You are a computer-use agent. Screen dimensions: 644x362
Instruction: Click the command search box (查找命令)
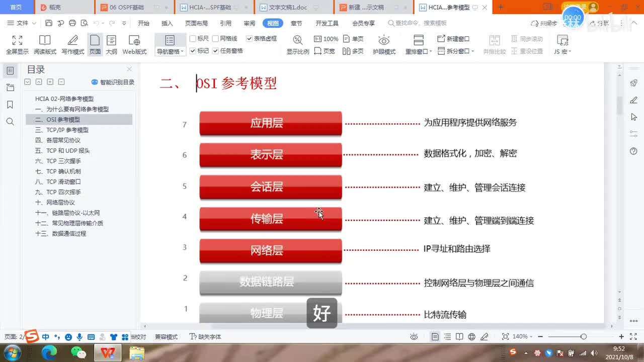tap(418, 23)
